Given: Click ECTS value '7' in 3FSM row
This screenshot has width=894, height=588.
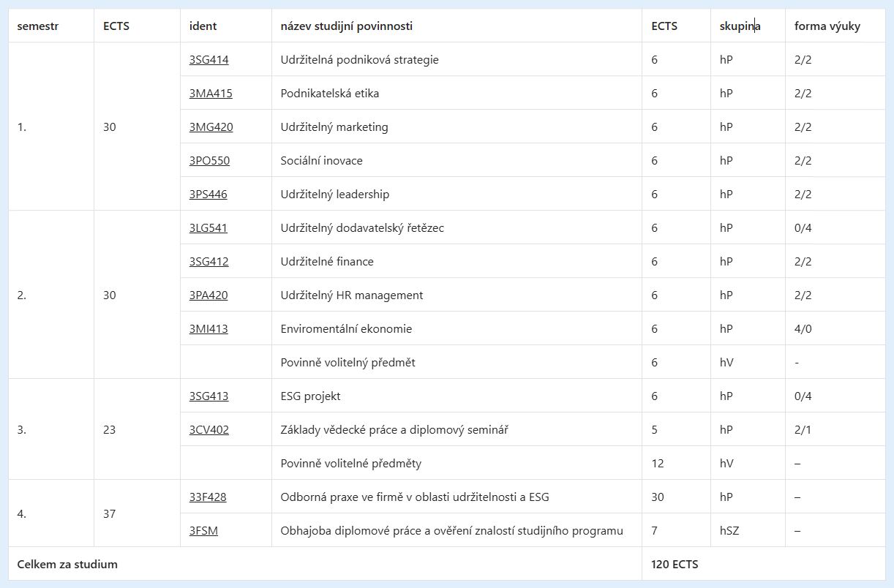Looking at the screenshot, I should coord(654,531).
